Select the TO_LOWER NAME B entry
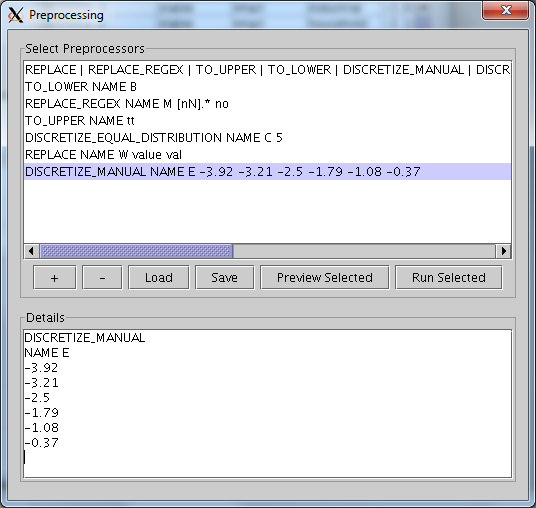 point(267,87)
